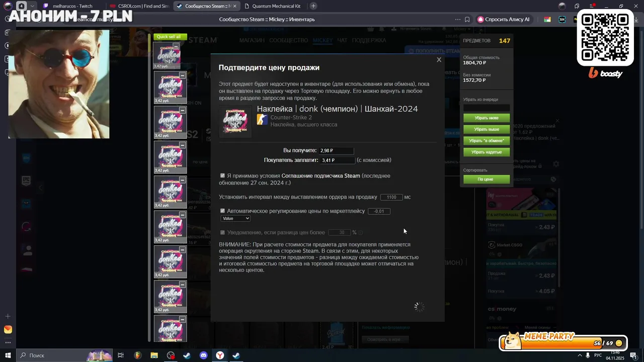Screen dimensions: 644x362
Task: Click the sidebar plus add icon
Action: pos(8,316)
